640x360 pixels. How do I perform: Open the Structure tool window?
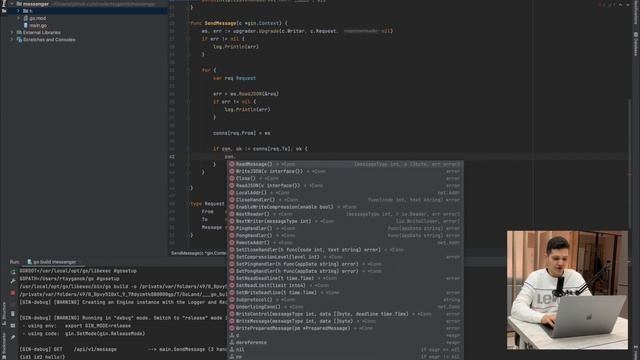[x=4, y=313]
